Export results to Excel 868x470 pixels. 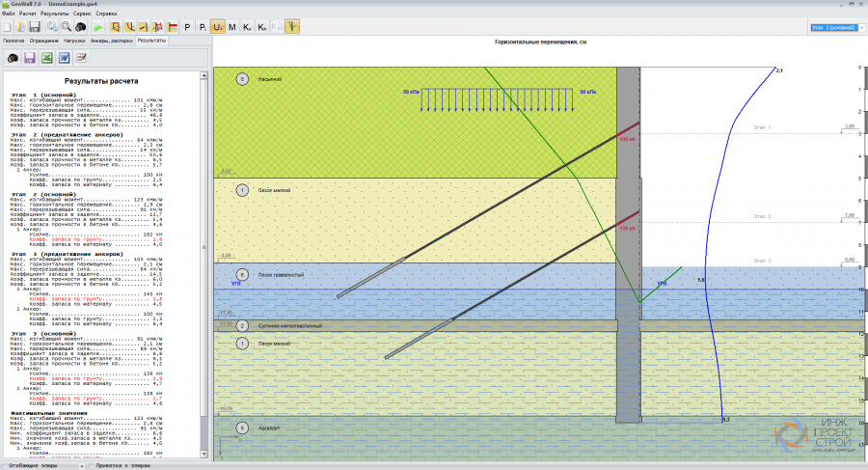tap(47, 58)
